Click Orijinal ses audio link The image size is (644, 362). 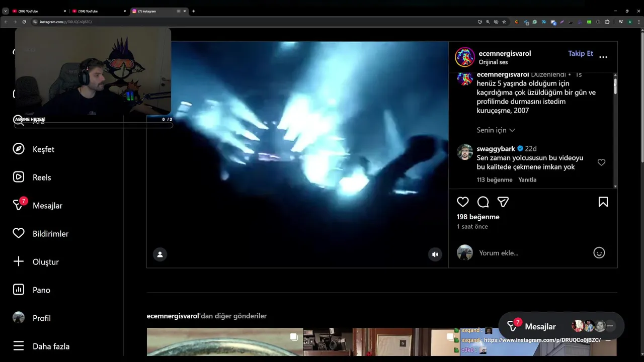pyautogui.click(x=493, y=62)
